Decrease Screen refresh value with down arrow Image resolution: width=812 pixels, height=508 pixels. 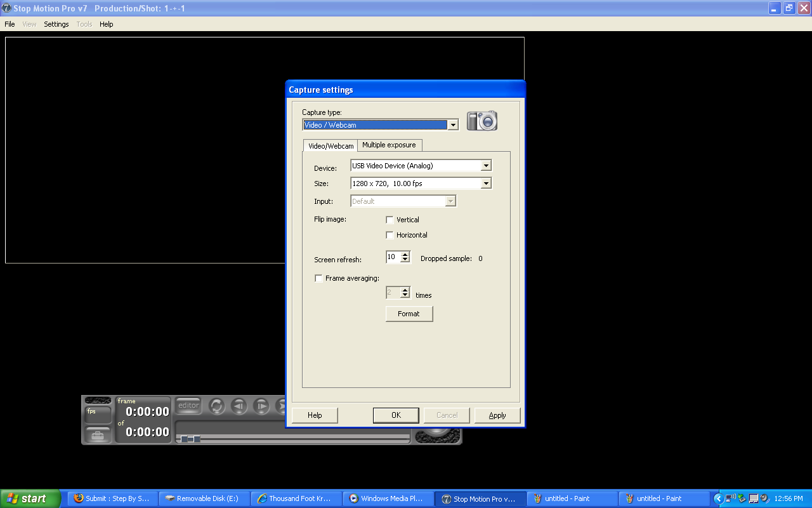coord(405,260)
